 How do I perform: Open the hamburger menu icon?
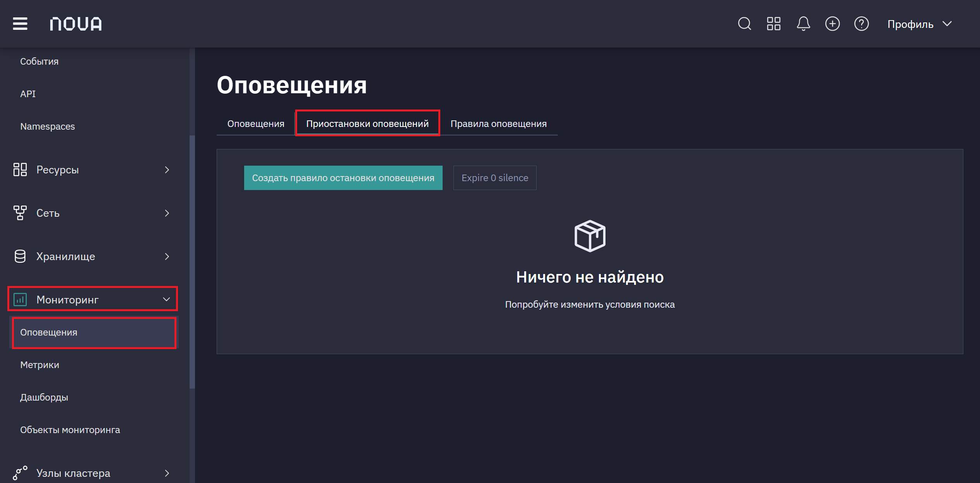click(x=20, y=24)
